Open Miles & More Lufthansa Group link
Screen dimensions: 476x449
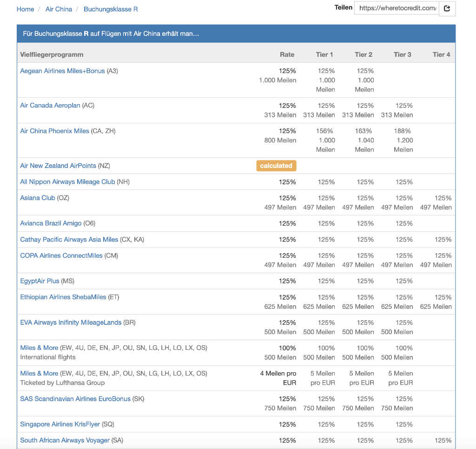coord(39,373)
